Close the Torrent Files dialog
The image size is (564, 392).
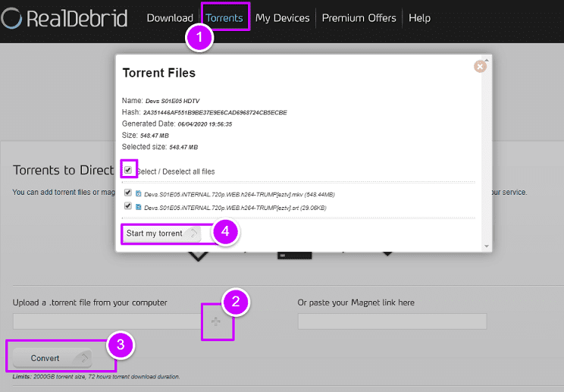pyautogui.click(x=480, y=66)
